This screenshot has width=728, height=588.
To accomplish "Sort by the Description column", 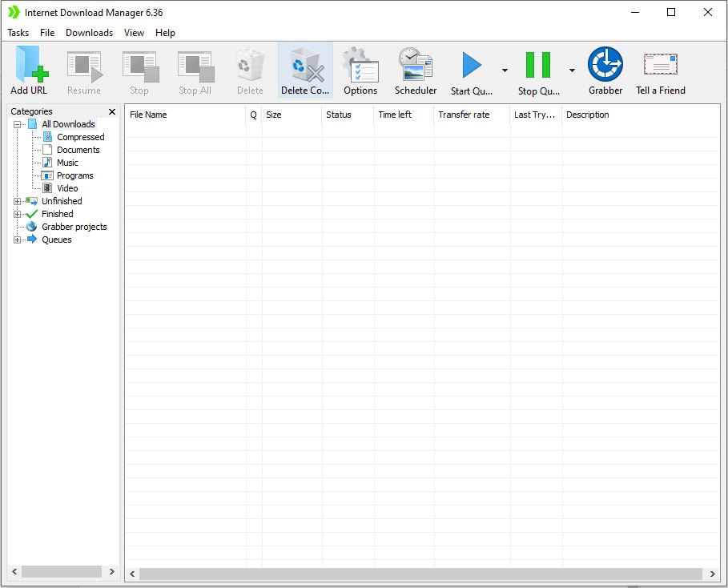I will (641, 115).
